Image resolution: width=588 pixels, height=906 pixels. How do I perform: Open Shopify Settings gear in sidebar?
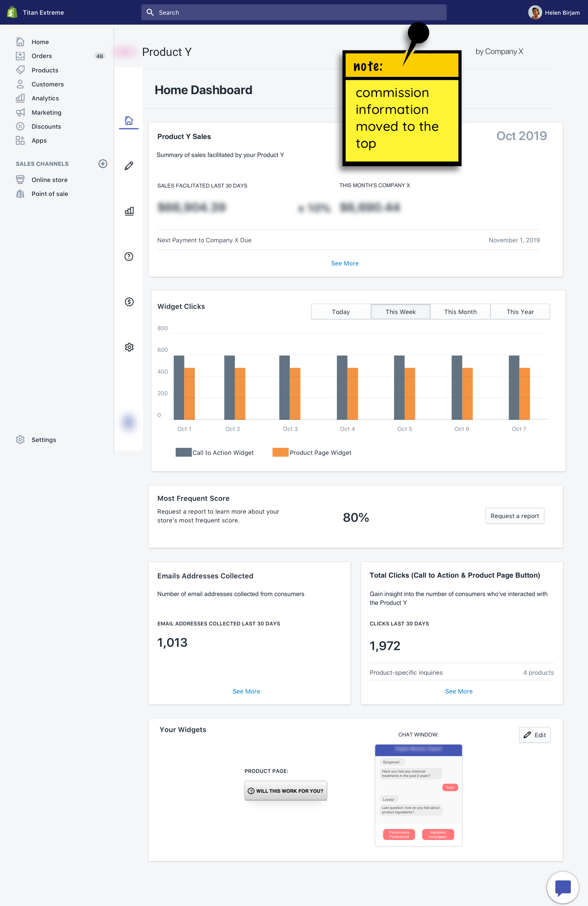pos(21,440)
